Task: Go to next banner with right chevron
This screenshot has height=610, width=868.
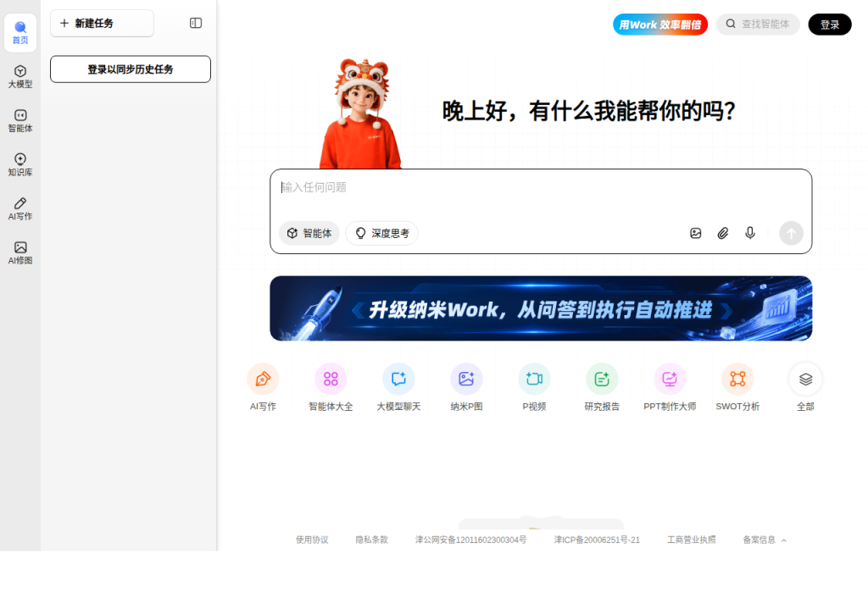Action: click(726, 311)
